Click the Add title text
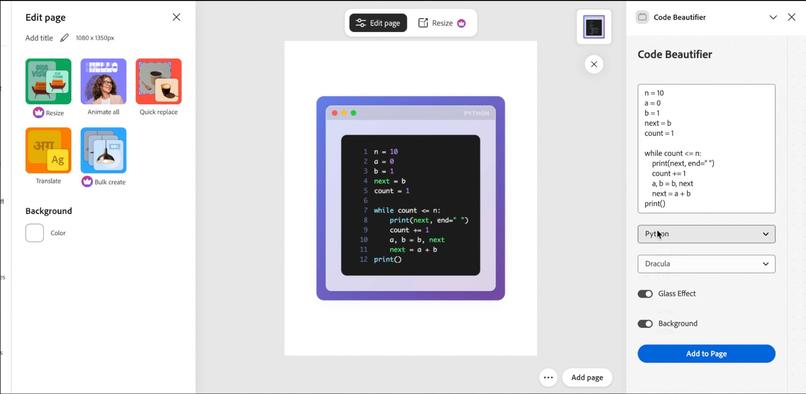The image size is (806, 394). [39, 38]
